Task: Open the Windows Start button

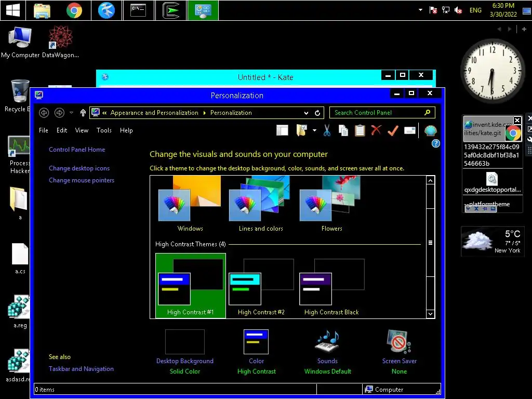Action: pyautogui.click(x=13, y=10)
